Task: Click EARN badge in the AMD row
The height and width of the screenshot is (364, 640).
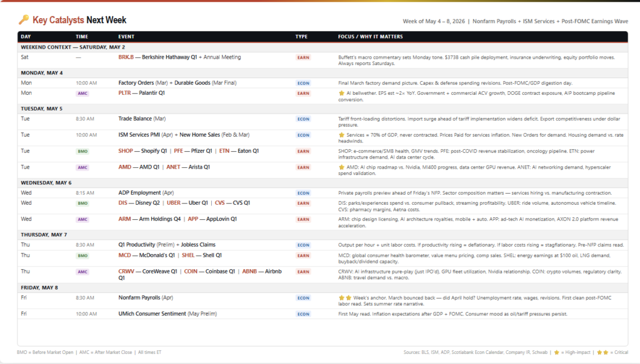Action: click(303, 167)
